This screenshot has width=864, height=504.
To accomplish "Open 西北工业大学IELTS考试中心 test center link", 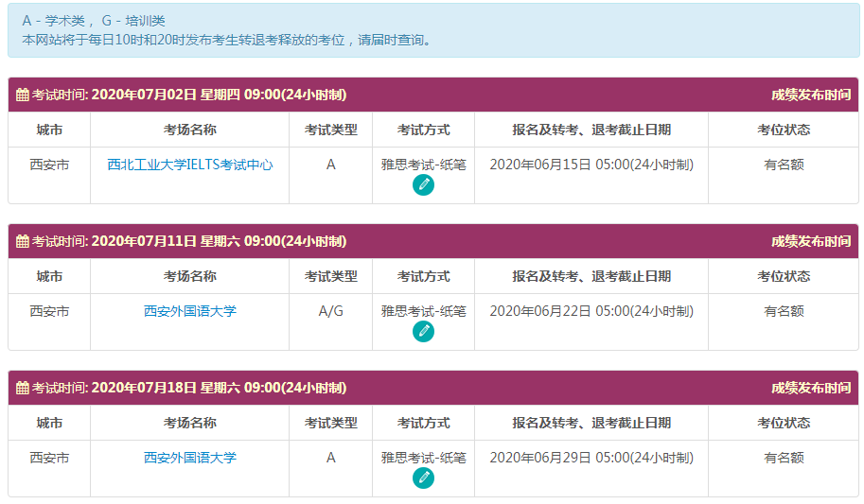I will (189, 165).
